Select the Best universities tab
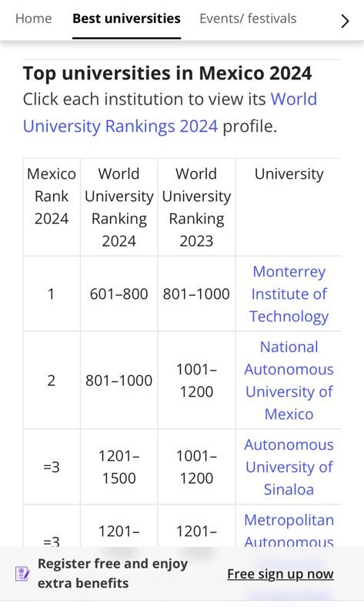 [126, 18]
